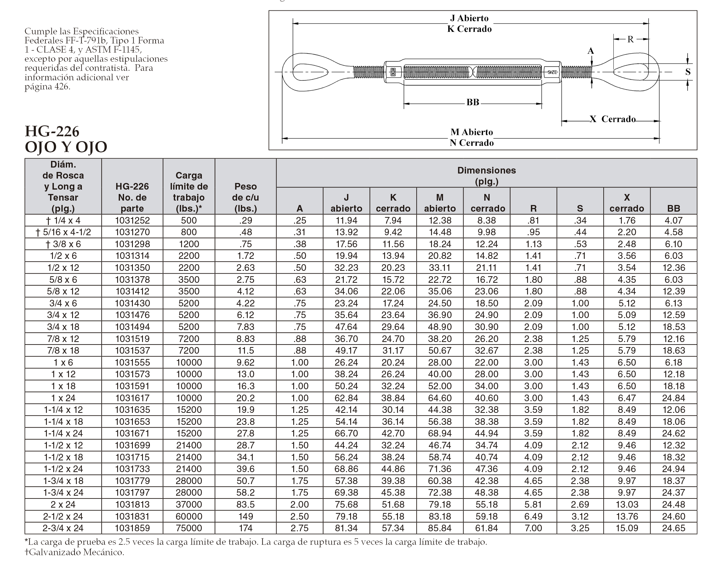Select part number 1031617
728x587 pixels.
(132, 398)
